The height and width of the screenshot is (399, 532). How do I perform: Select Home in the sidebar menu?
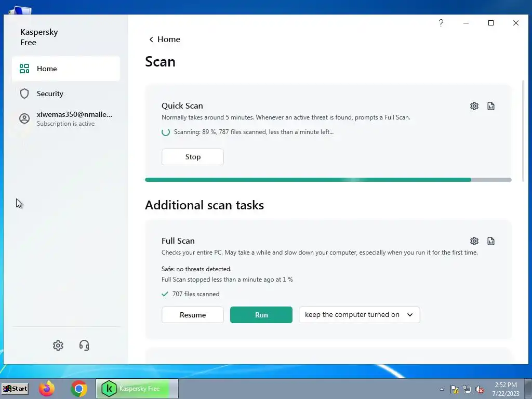pos(66,69)
